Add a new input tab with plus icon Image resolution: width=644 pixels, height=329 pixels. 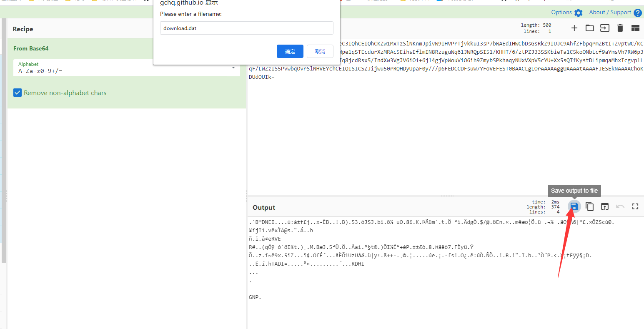click(574, 28)
